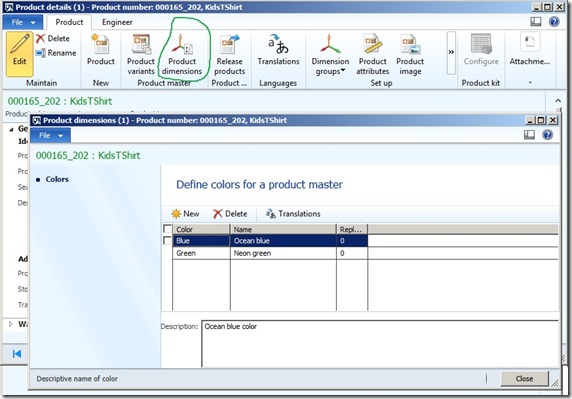Image resolution: width=572 pixels, height=399 pixels.
Task: Close the Product dimensions dialog
Action: (x=524, y=379)
